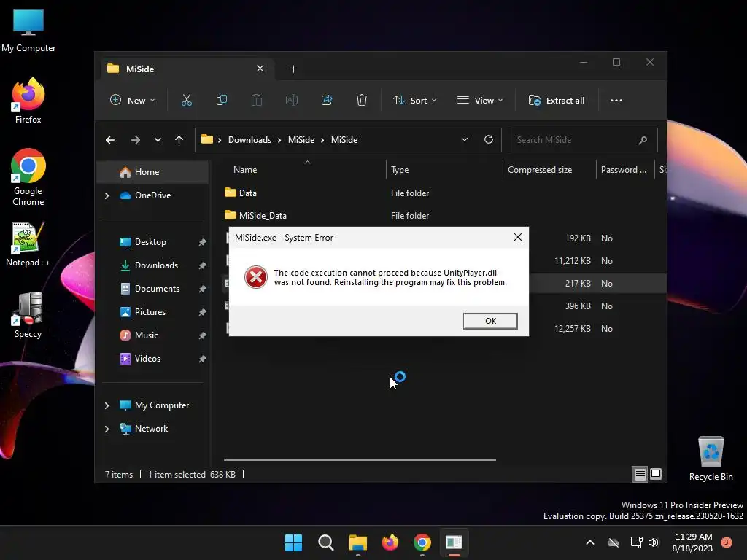Open recent locations dropdown arrow

[158, 140]
